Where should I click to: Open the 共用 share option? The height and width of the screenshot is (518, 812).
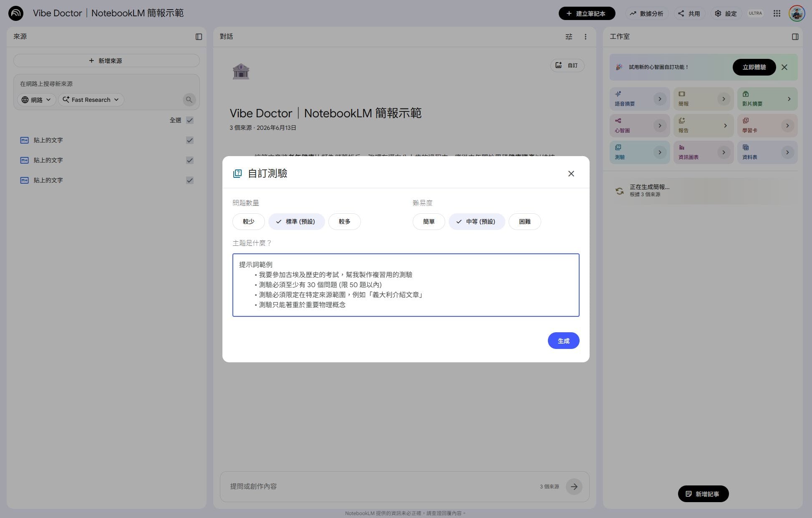(689, 13)
